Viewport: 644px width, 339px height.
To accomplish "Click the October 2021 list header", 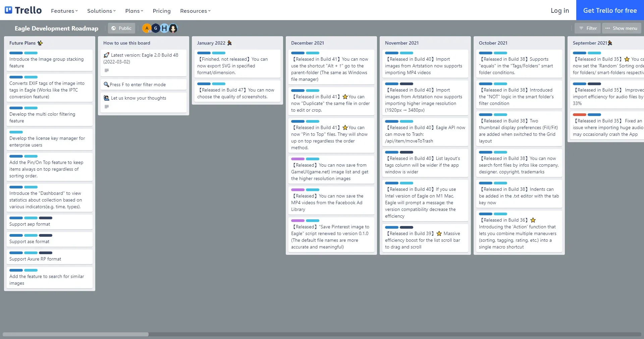I will coord(493,43).
